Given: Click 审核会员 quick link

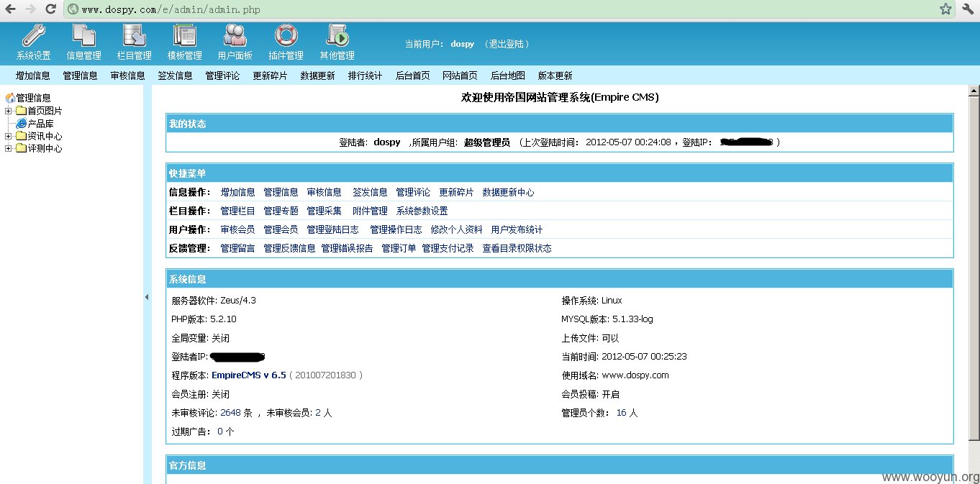Looking at the screenshot, I should (238, 229).
